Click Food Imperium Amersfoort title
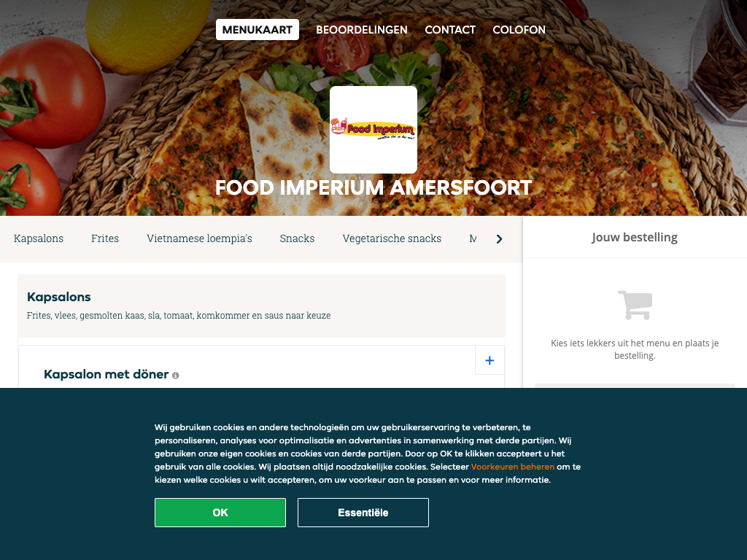747x560 pixels. [x=373, y=187]
